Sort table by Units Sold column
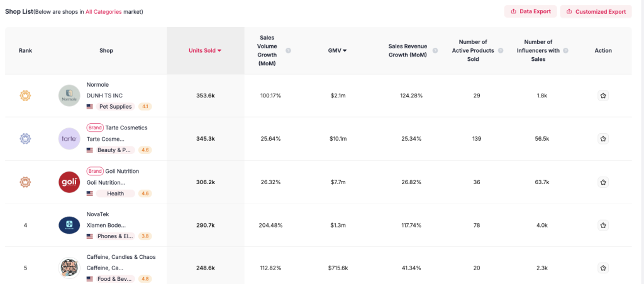 click(205, 50)
